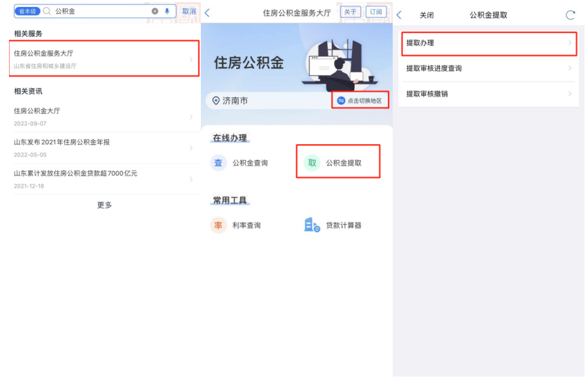Chevron on 提取办理 row
Image resolution: width=588 pixels, height=380 pixels.
[x=569, y=43]
